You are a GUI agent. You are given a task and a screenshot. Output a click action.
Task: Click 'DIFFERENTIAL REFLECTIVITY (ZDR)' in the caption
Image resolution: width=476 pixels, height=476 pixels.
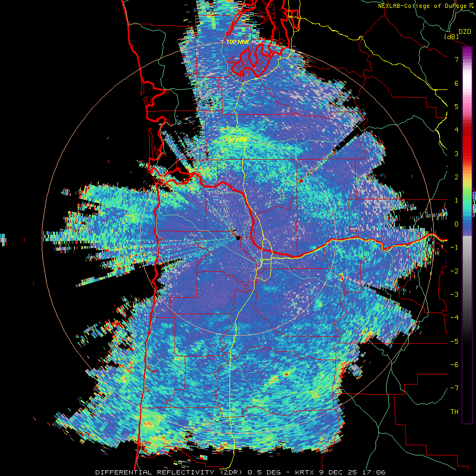click(x=169, y=472)
